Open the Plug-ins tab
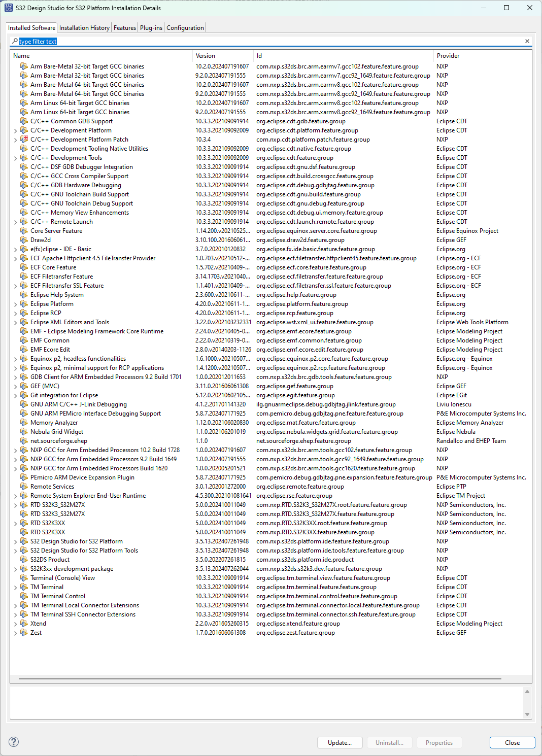The image size is (542, 756). click(151, 27)
